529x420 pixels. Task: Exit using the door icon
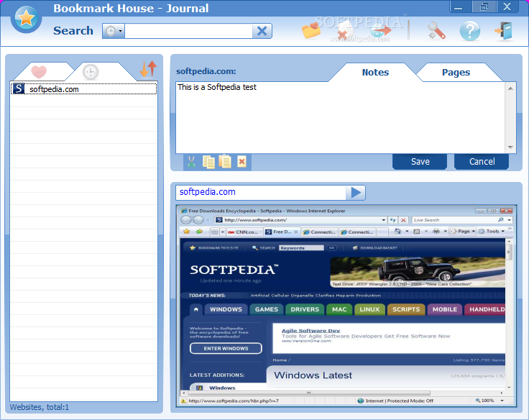tap(504, 31)
